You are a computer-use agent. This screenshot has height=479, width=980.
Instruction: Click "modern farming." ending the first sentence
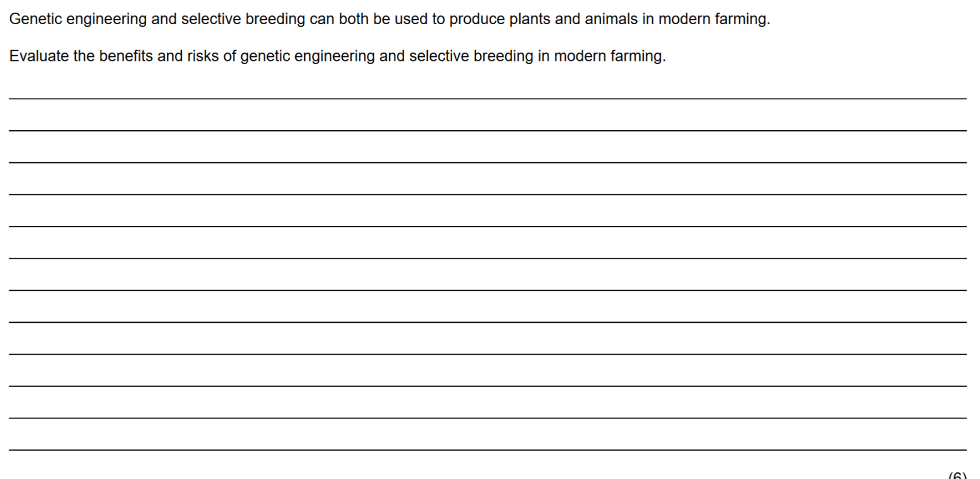(x=715, y=19)
